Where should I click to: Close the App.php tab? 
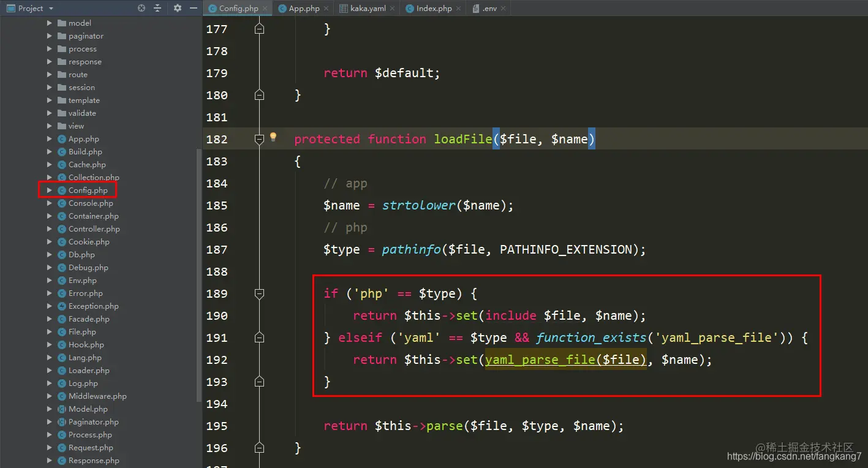326,9
